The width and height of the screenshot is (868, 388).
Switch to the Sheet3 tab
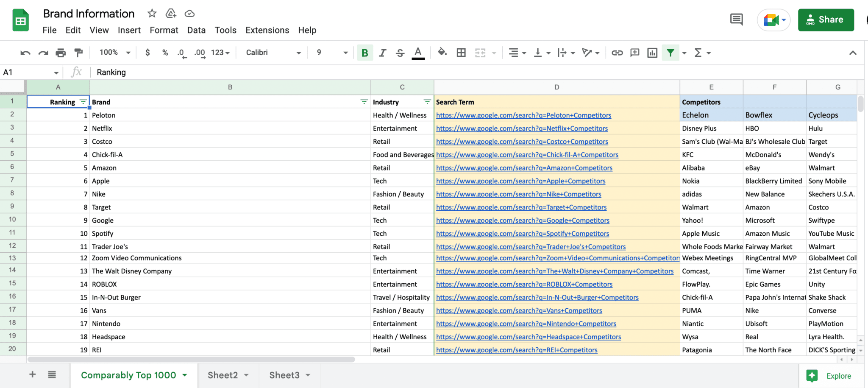click(289, 375)
